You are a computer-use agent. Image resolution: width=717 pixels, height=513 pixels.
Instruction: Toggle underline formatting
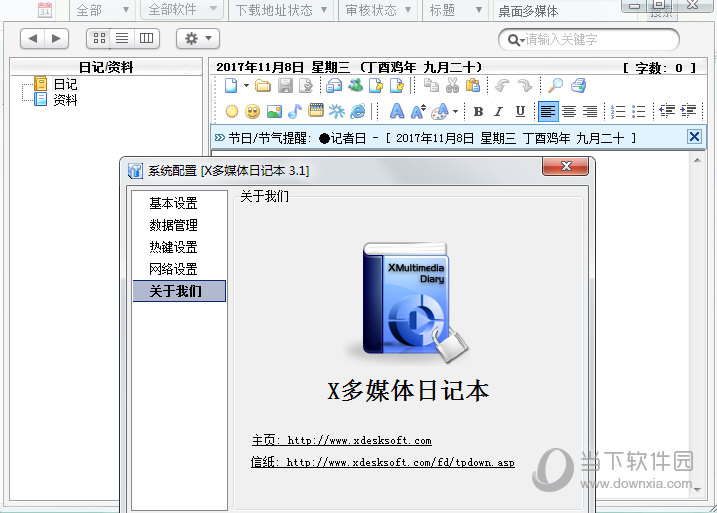pyautogui.click(x=520, y=111)
